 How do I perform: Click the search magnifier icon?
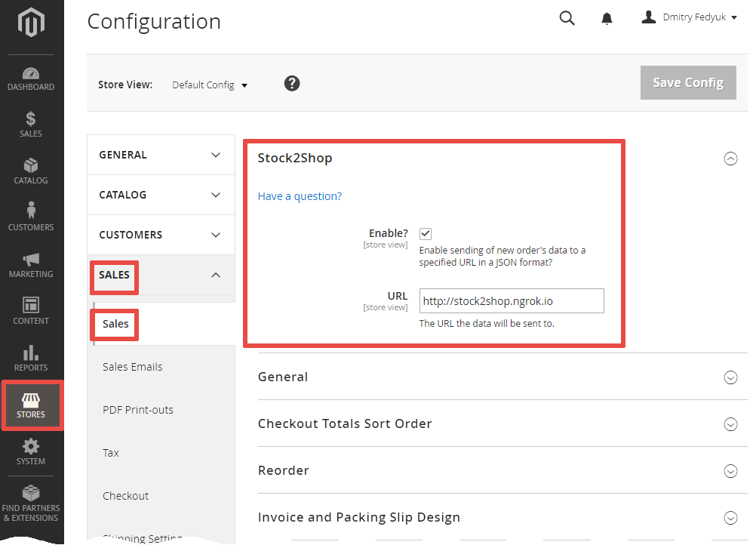(x=567, y=18)
